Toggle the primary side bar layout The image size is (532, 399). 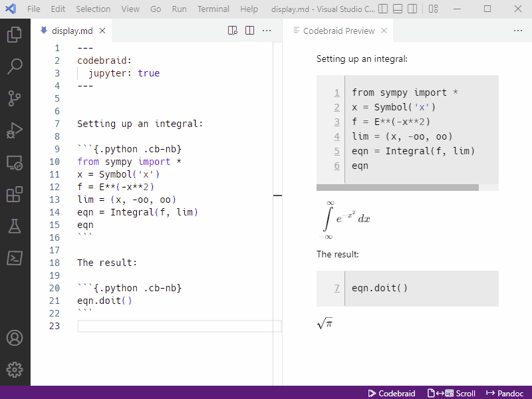pos(383,9)
